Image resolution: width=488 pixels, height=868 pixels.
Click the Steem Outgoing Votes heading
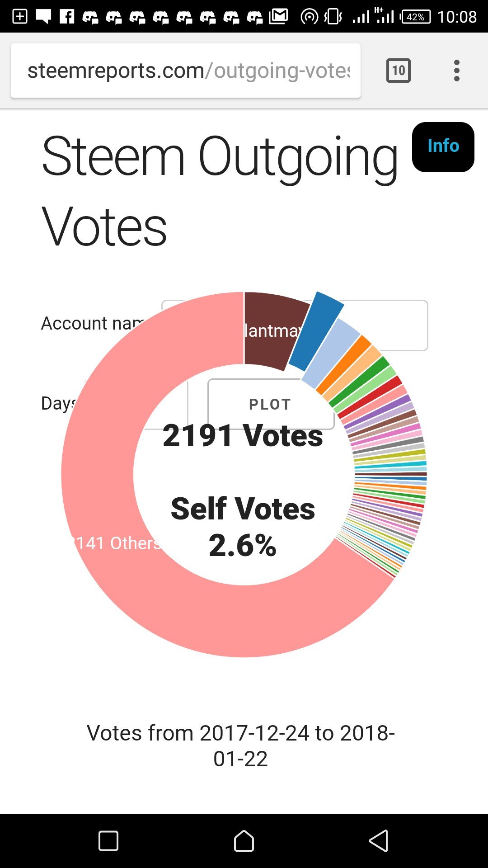coord(220,191)
